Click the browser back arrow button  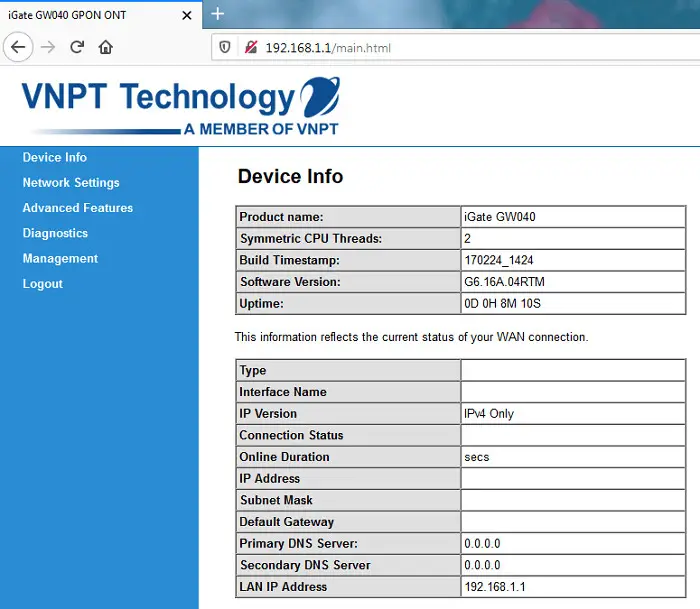tap(18, 47)
